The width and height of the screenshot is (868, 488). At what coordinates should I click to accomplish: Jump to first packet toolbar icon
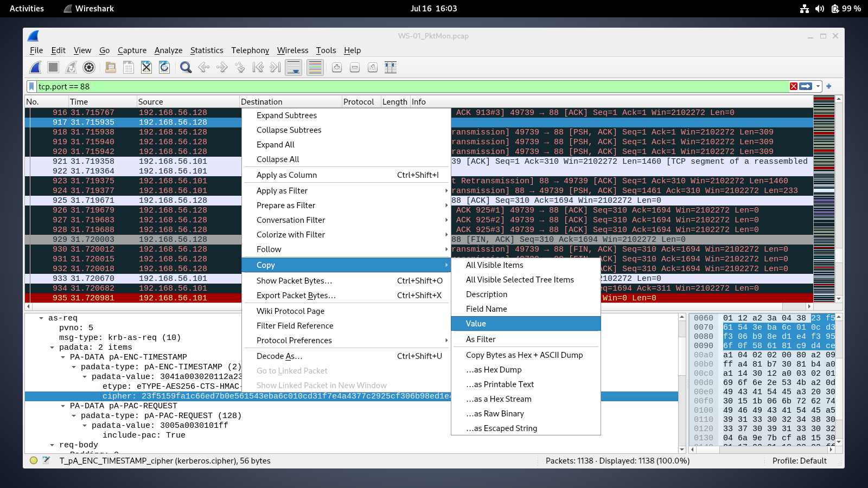pos(258,67)
